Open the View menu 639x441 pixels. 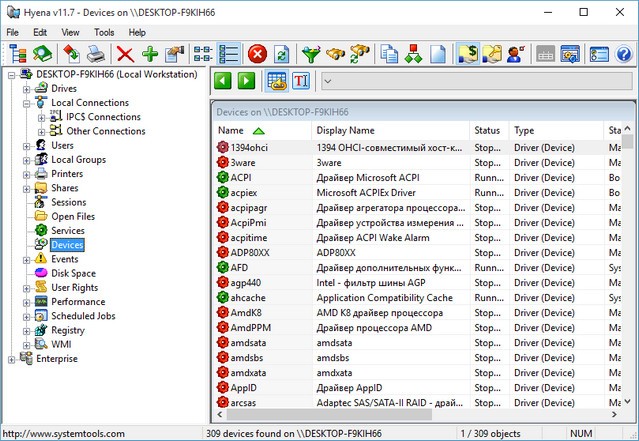70,32
